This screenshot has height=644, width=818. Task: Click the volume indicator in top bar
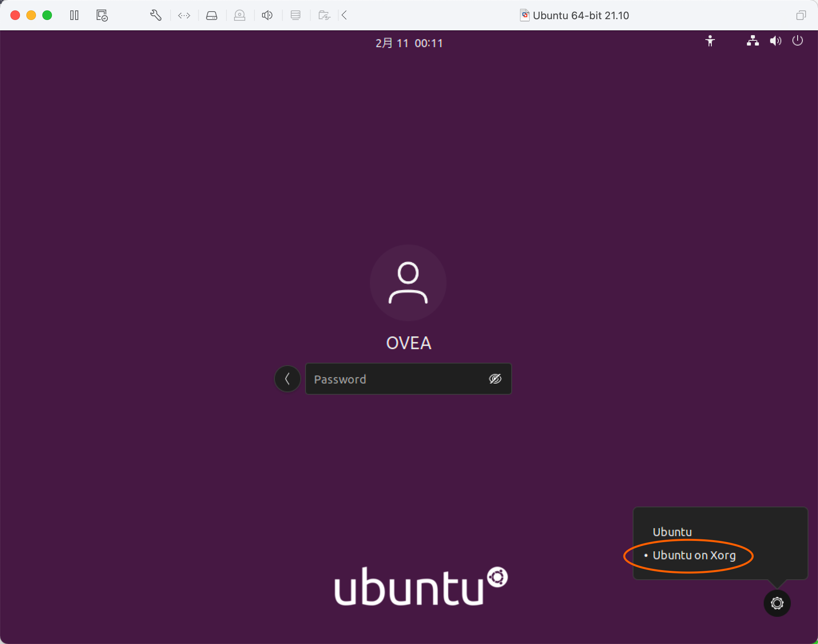[775, 41]
